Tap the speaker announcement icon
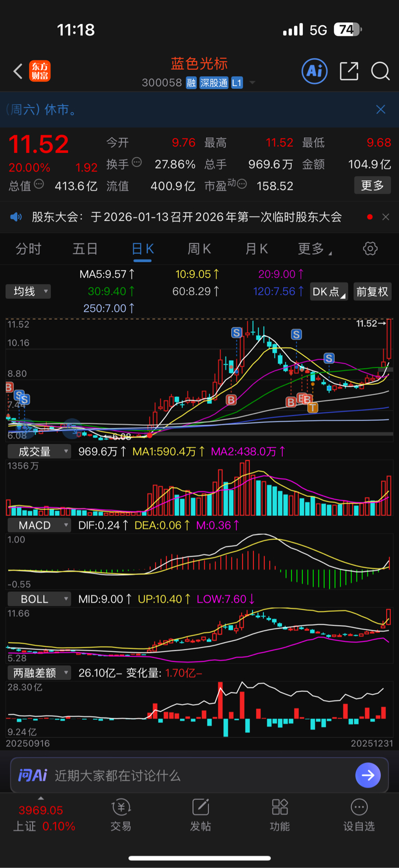Image resolution: width=399 pixels, height=868 pixels. (16, 217)
